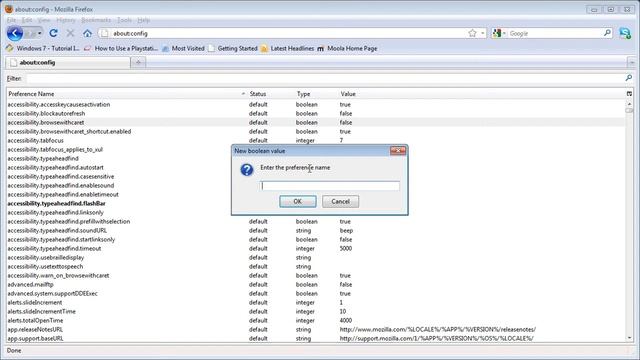Click the Back navigation arrow
640x360 pixels.
point(15,33)
